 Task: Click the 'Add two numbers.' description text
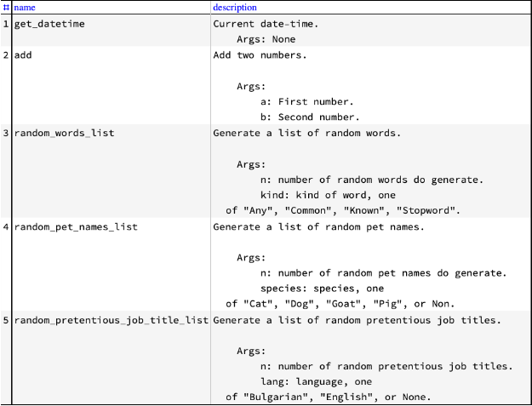pyautogui.click(x=260, y=55)
